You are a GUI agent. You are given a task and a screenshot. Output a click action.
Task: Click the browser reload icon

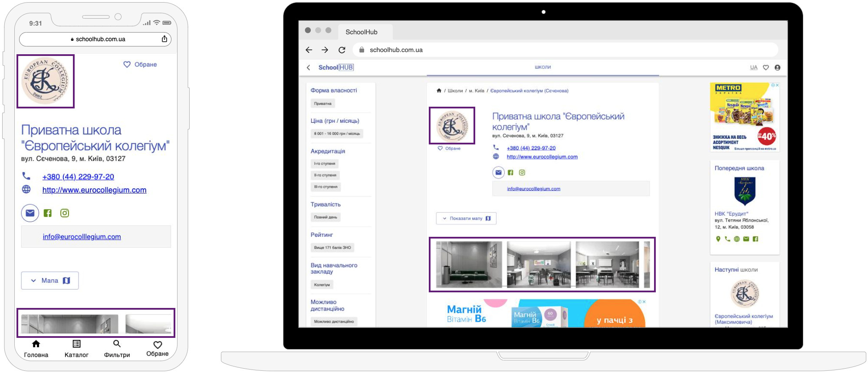coord(342,50)
